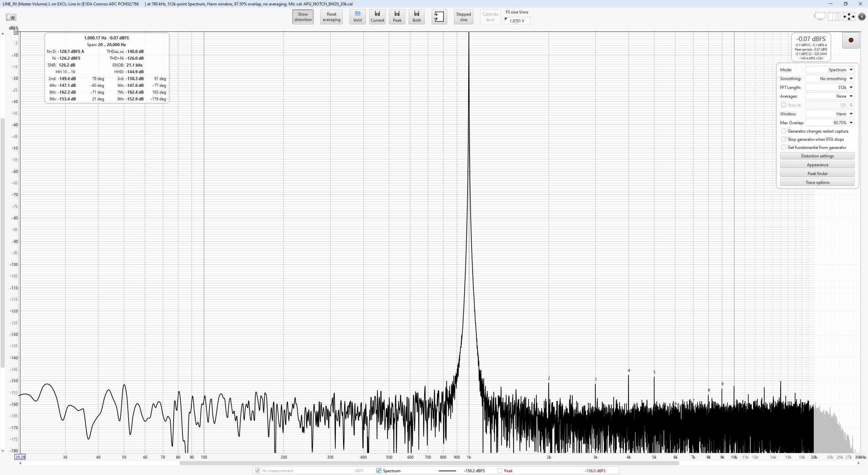868x475 pixels.
Task: Open the Averages dropdown
Action: click(x=830, y=96)
